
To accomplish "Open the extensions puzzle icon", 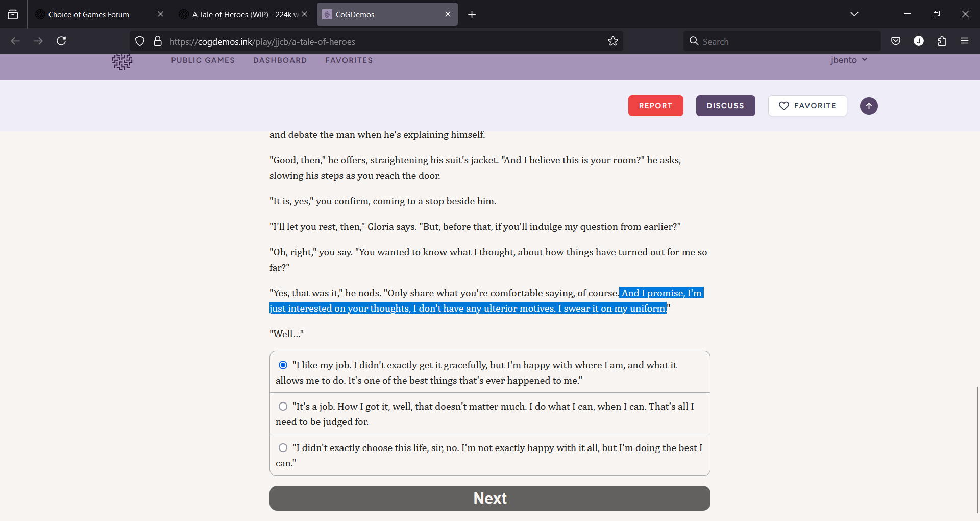I will [x=942, y=41].
